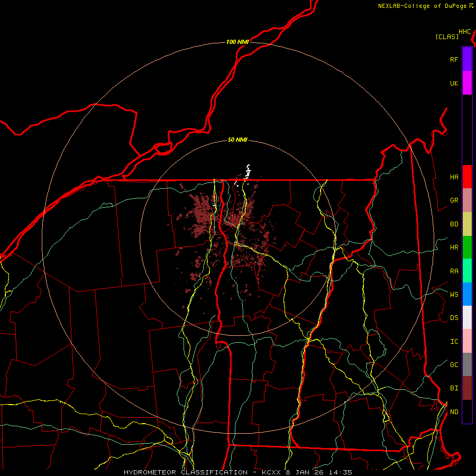Click the 50 NMI range ring label

point(237,140)
